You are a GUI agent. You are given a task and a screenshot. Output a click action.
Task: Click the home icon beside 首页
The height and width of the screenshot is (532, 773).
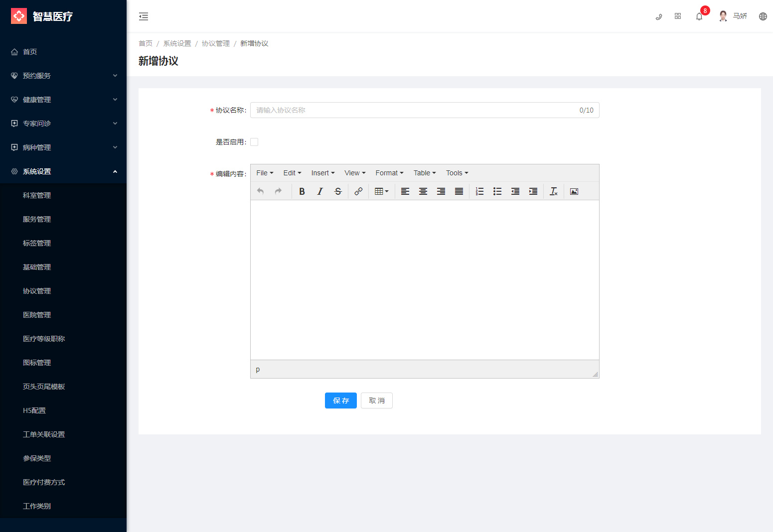(x=14, y=52)
